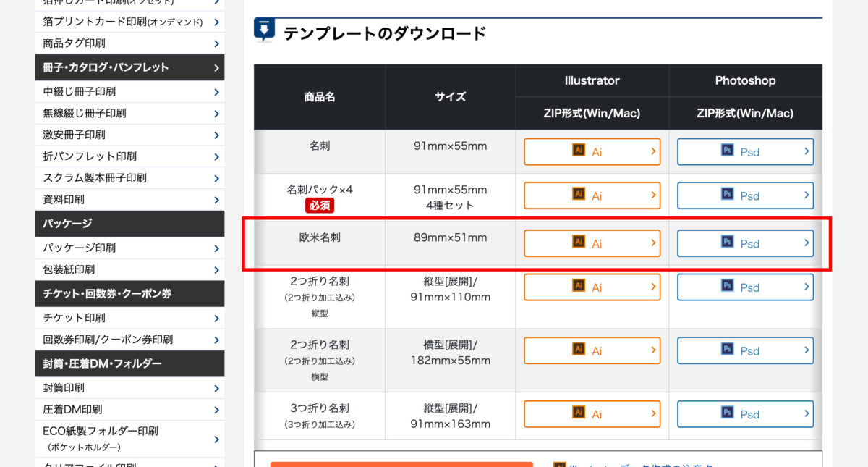Click the download icon beside テンプレートのダウンロード

click(x=265, y=30)
